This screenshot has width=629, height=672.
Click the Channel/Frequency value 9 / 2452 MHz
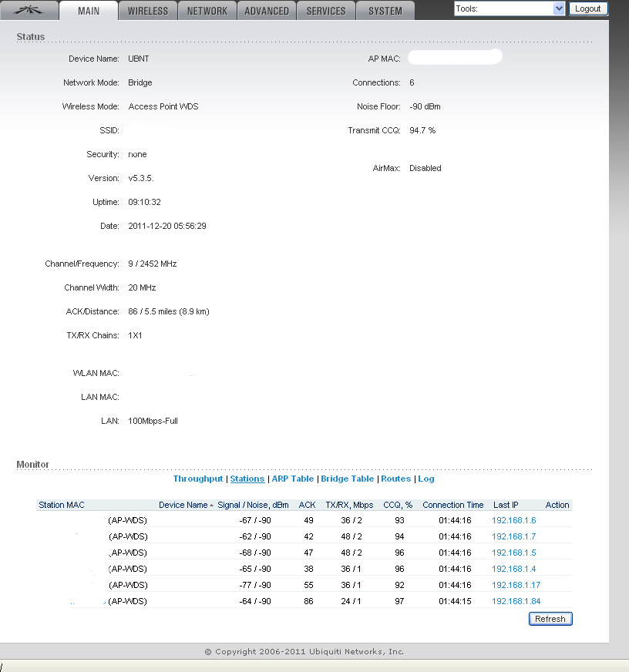point(152,264)
